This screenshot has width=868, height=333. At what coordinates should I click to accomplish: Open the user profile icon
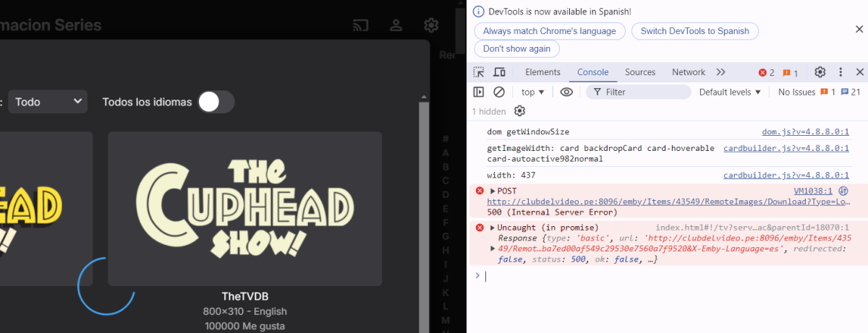(x=396, y=25)
